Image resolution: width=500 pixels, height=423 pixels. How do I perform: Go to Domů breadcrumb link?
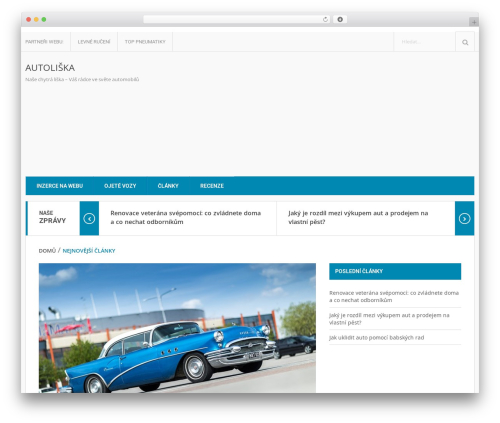pos(47,251)
